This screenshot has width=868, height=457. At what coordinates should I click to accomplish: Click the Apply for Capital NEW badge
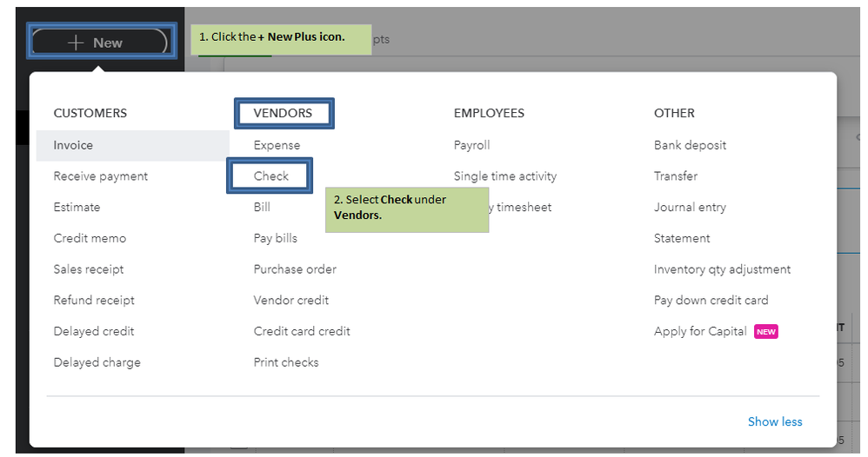click(x=765, y=332)
